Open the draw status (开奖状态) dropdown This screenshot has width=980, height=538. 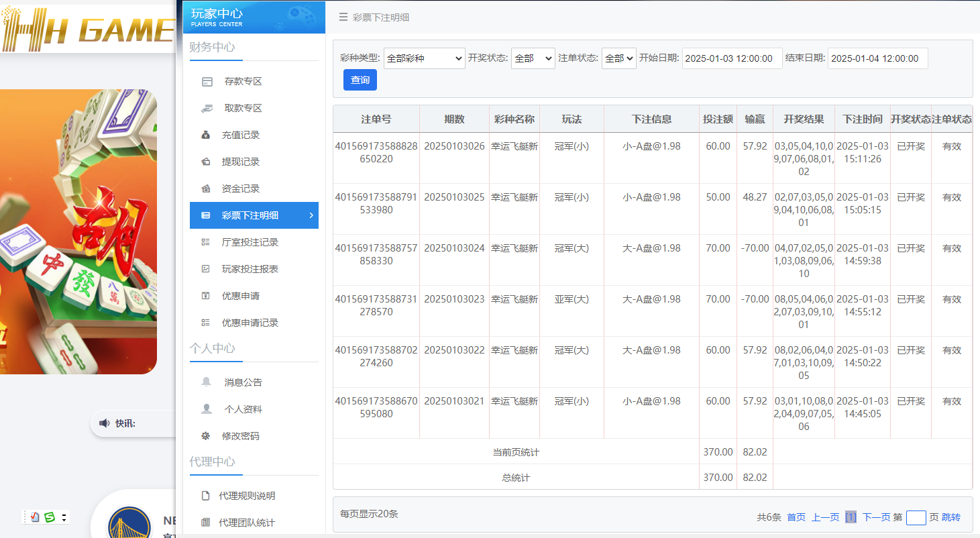click(533, 58)
